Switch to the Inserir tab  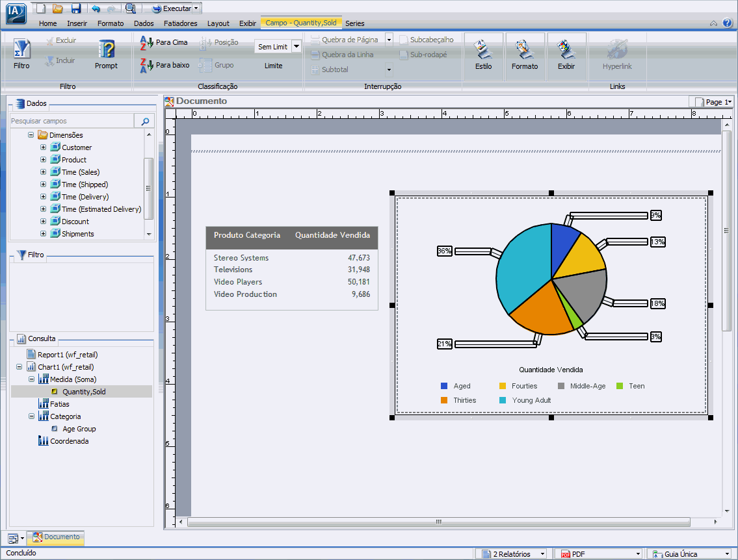click(x=77, y=23)
